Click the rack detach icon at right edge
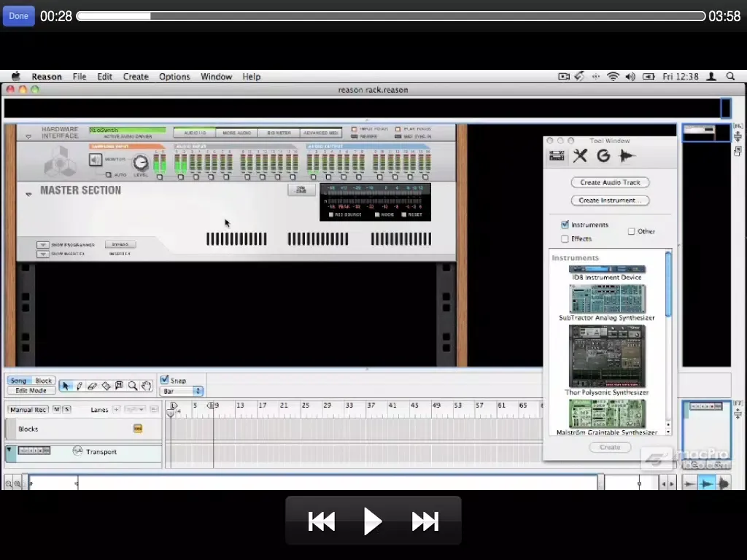 click(738, 152)
